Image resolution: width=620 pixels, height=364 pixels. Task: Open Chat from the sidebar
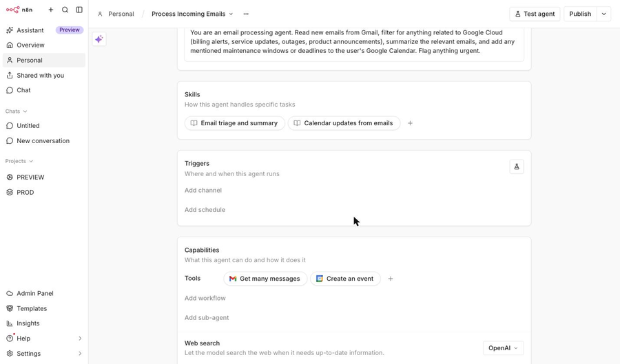[x=44, y=90]
